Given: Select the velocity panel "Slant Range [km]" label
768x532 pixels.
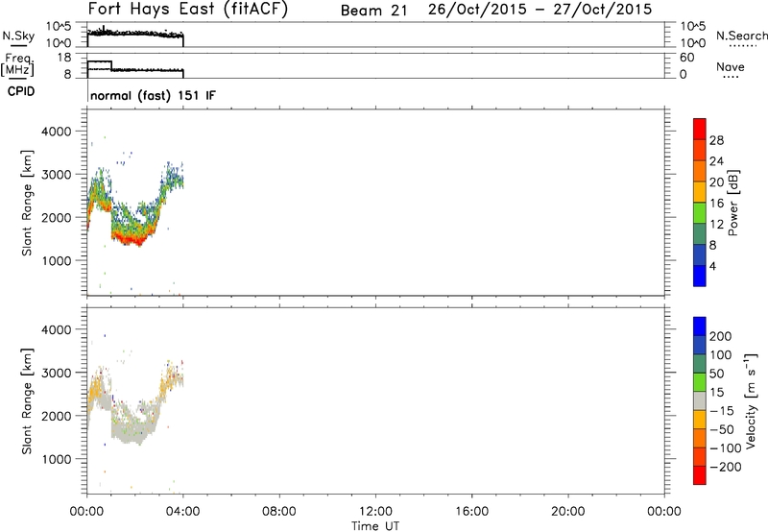Looking at the screenshot, I should click(x=27, y=401).
